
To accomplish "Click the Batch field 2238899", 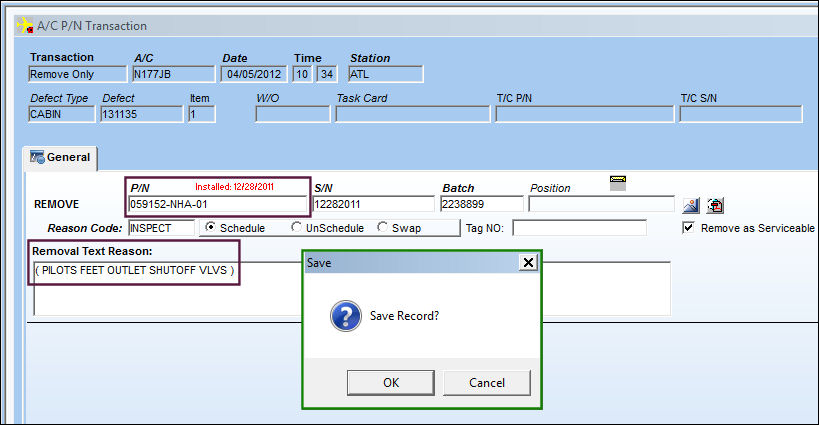I will point(482,204).
